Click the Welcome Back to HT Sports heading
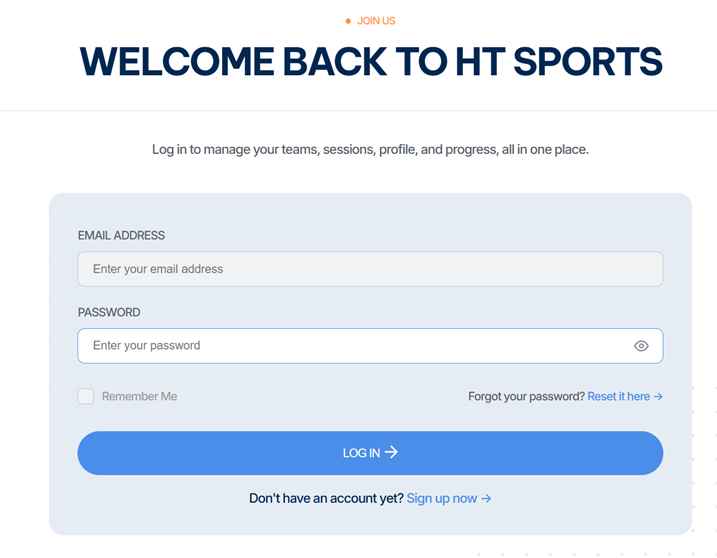The width and height of the screenshot is (717, 558). [371, 61]
